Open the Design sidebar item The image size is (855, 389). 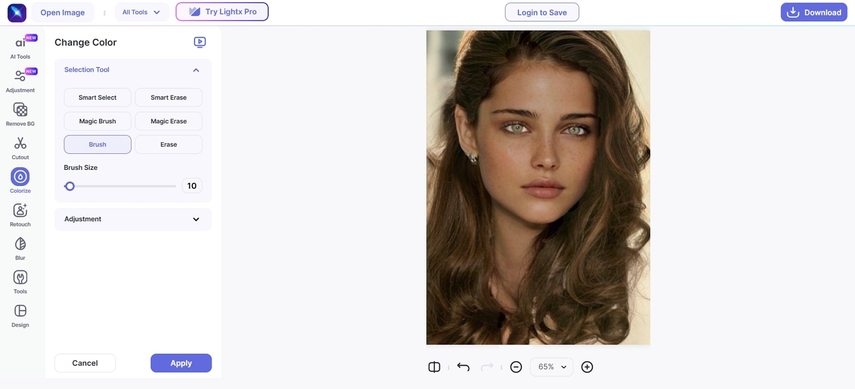pyautogui.click(x=20, y=315)
